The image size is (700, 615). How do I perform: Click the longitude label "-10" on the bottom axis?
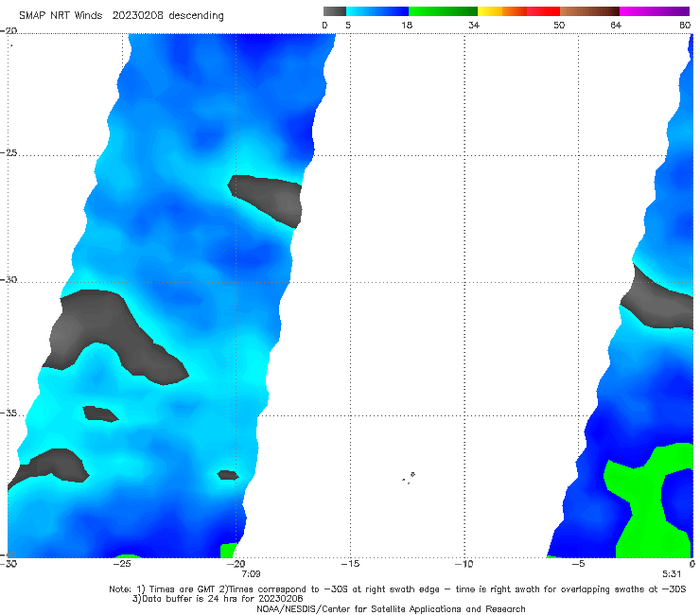coord(464,564)
